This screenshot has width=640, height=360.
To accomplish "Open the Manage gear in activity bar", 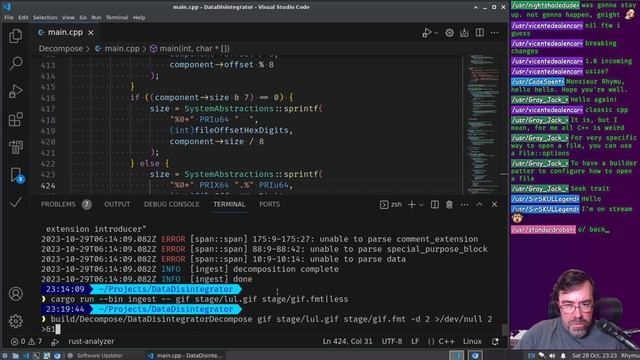I will pos(16,321).
